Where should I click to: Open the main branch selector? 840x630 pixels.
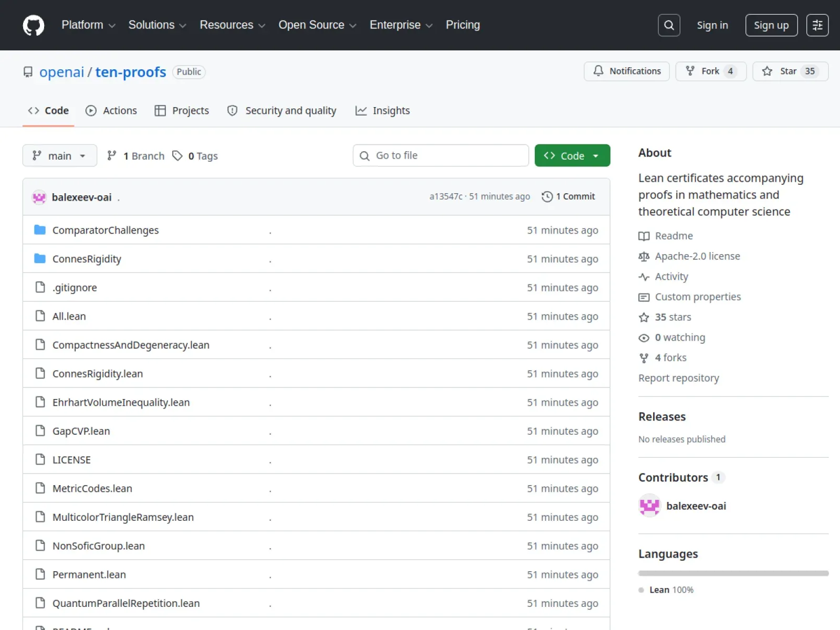click(60, 155)
